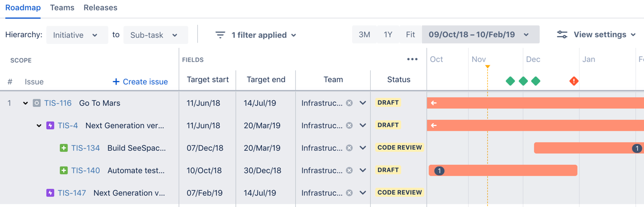Switch to the Releases tab
Image resolution: width=644 pixels, height=207 pixels.
coord(100,8)
